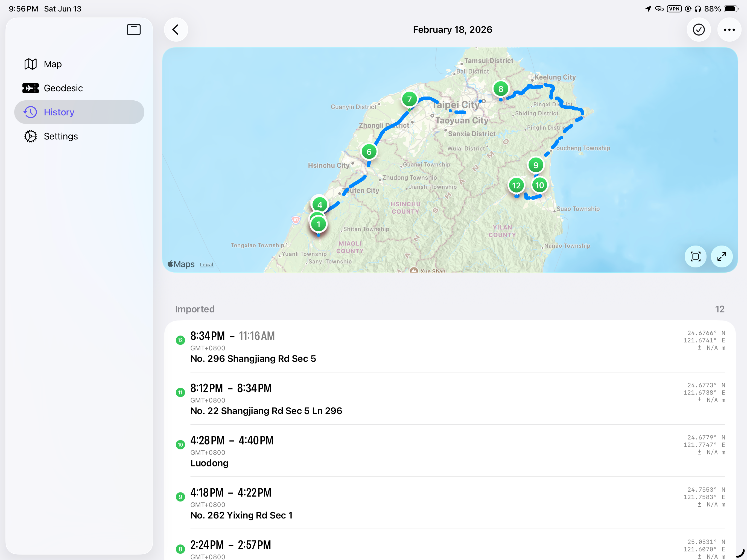747x560 pixels.
Task: Open the No. 296 Shangjiang Rd Sec 5 entry
Action: pos(450,346)
